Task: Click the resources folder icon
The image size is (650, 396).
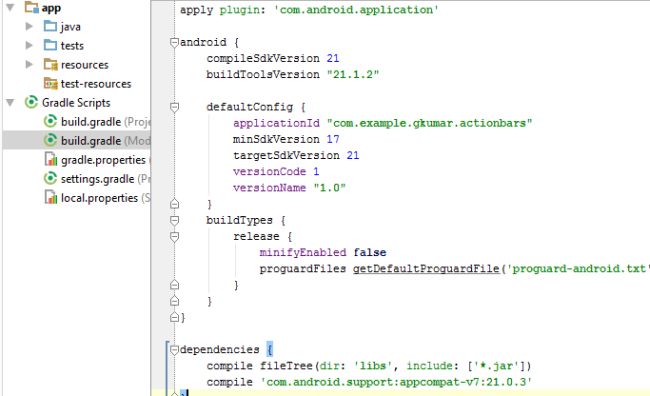Action: tap(51, 64)
